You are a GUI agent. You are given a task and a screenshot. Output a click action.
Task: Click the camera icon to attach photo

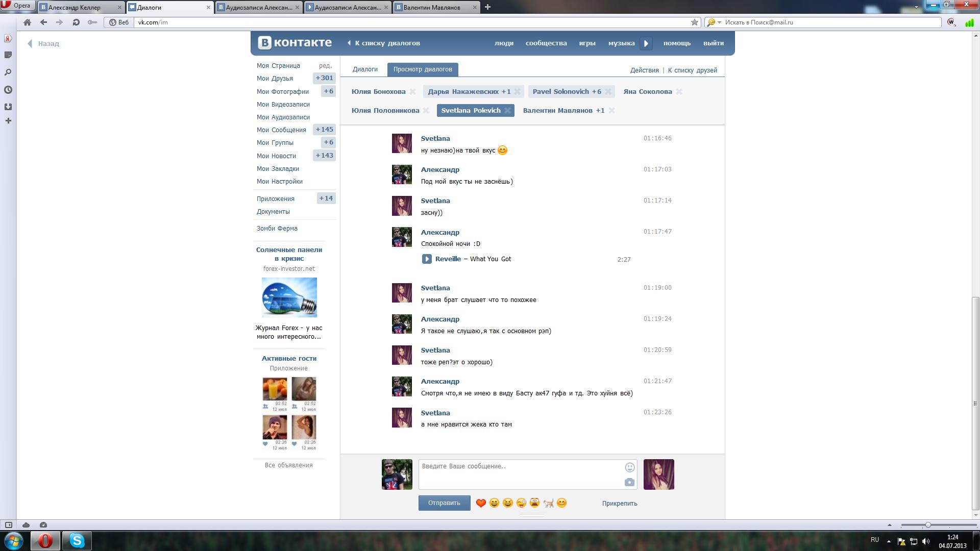click(x=630, y=482)
